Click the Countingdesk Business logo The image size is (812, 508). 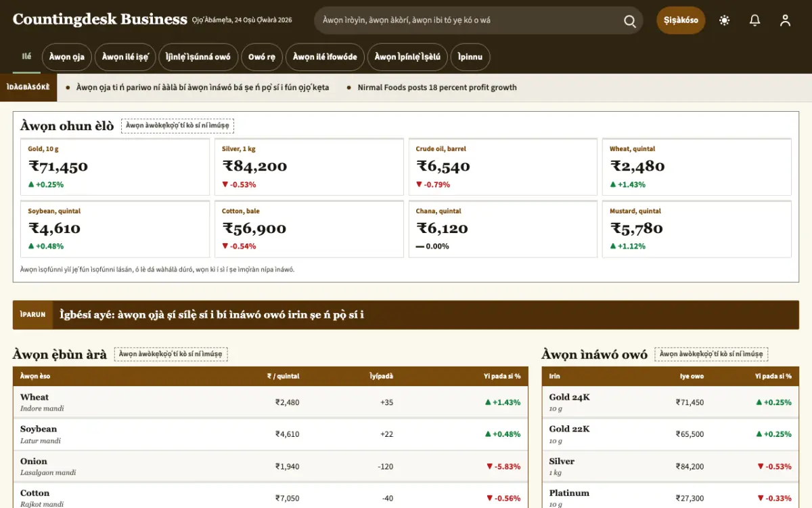point(100,19)
